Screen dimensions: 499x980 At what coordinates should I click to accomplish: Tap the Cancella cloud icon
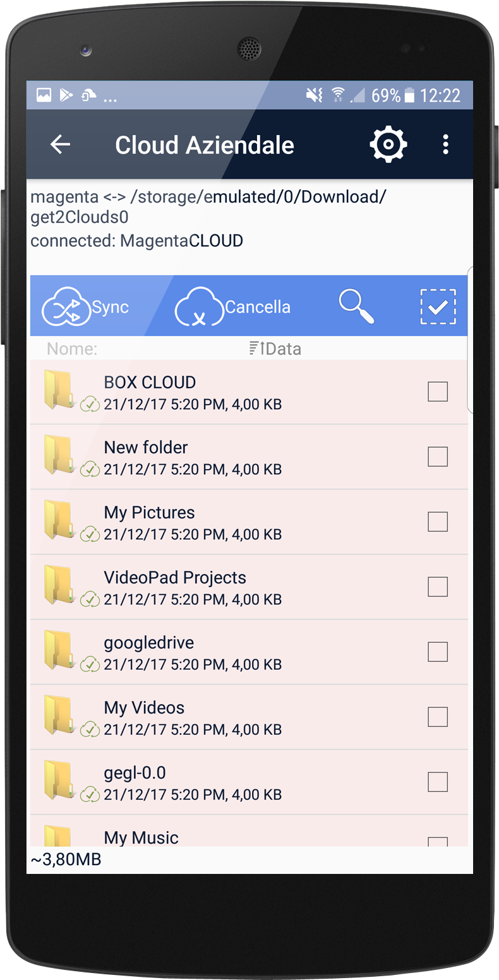pyautogui.click(x=200, y=306)
